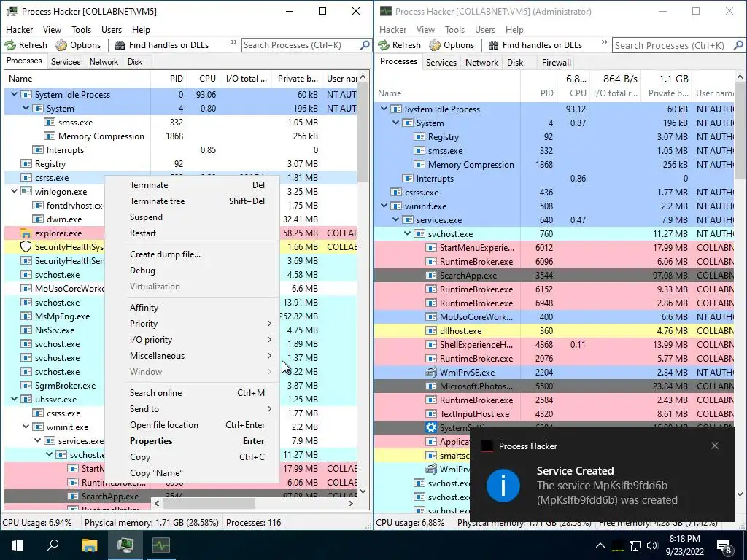Click SearchApp.exe icon in Administrator window
747x560 pixels.
[x=430, y=275]
